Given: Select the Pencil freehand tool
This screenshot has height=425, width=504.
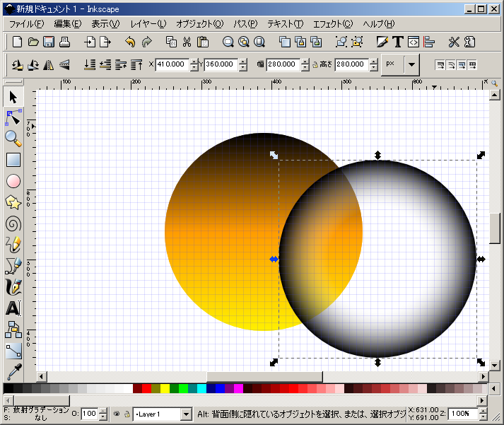Looking at the screenshot, I should 13,245.
